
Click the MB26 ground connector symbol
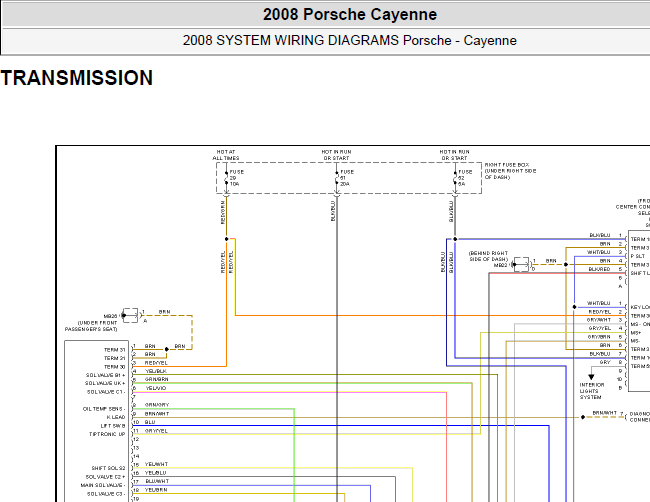130,315
